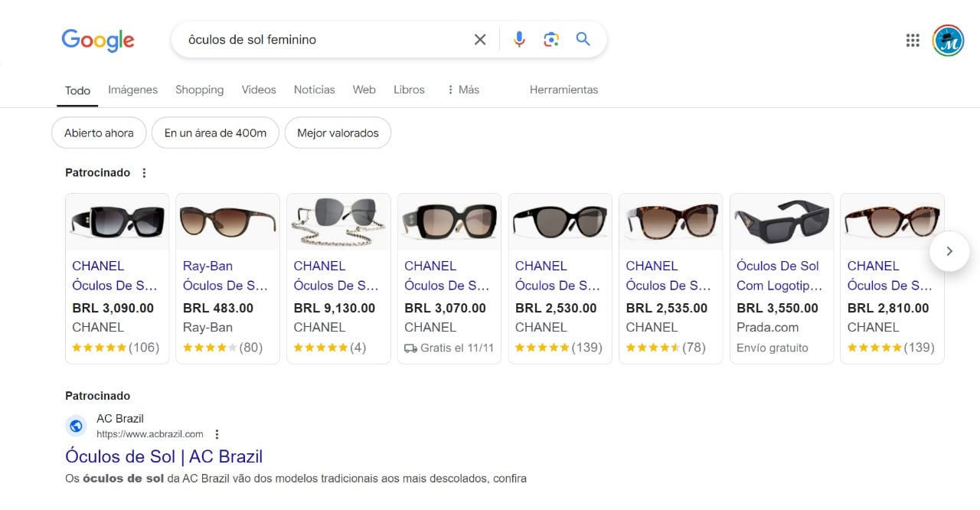
Task: Select the Todo tab
Action: pyautogui.click(x=77, y=90)
